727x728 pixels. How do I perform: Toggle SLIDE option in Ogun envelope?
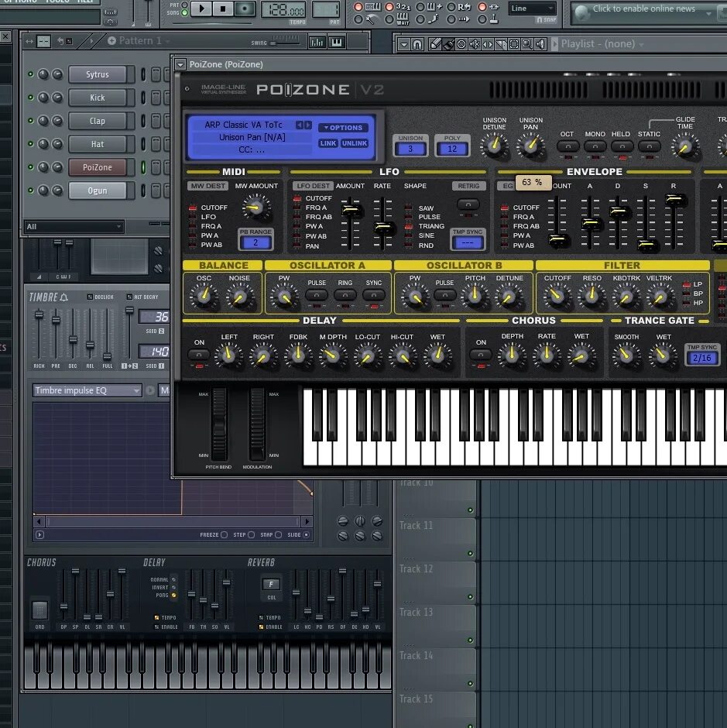point(306,535)
